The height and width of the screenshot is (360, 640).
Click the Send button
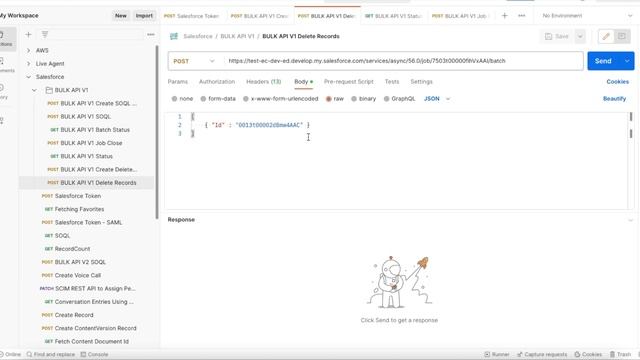[603, 61]
